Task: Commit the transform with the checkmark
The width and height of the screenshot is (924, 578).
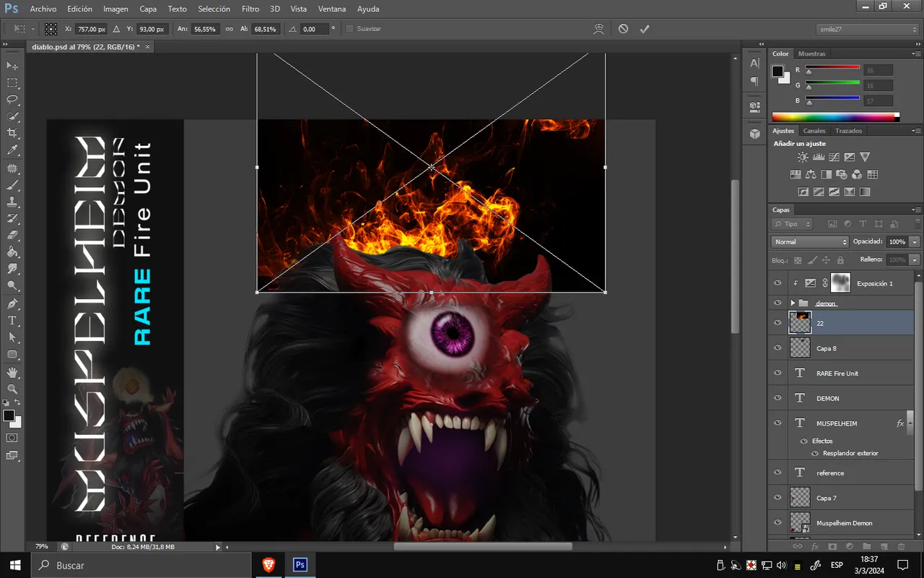Action: click(x=645, y=29)
